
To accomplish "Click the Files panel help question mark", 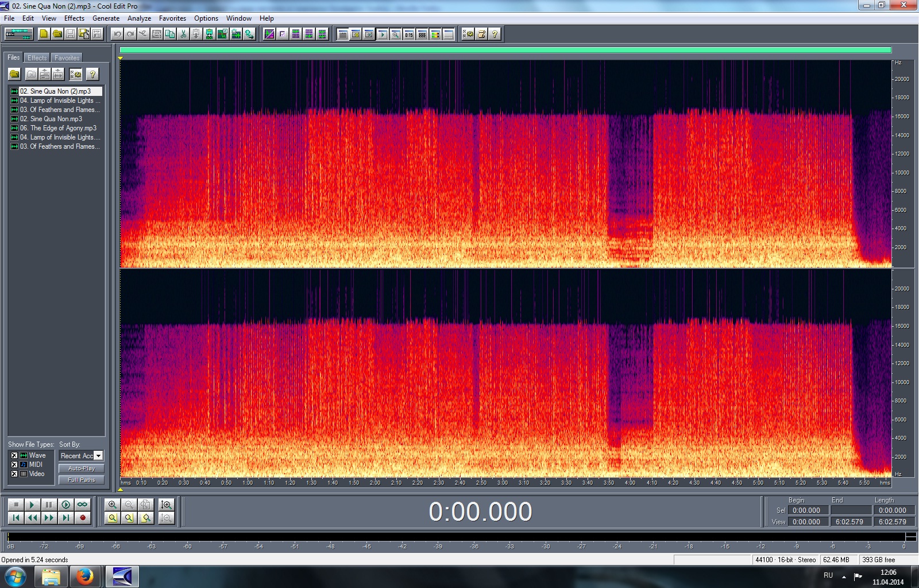I will click(92, 74).
